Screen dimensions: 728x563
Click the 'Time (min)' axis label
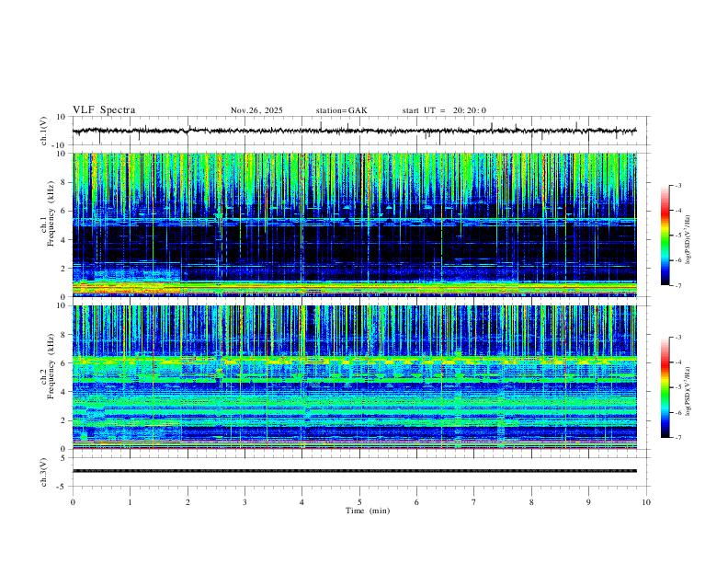[368, 511]
